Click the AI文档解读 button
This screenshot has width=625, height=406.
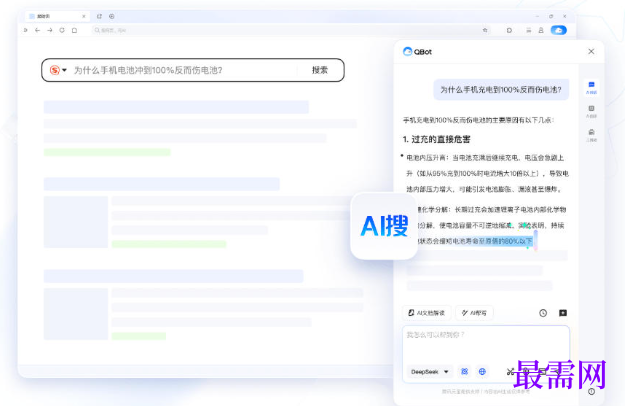pos(426,313)
